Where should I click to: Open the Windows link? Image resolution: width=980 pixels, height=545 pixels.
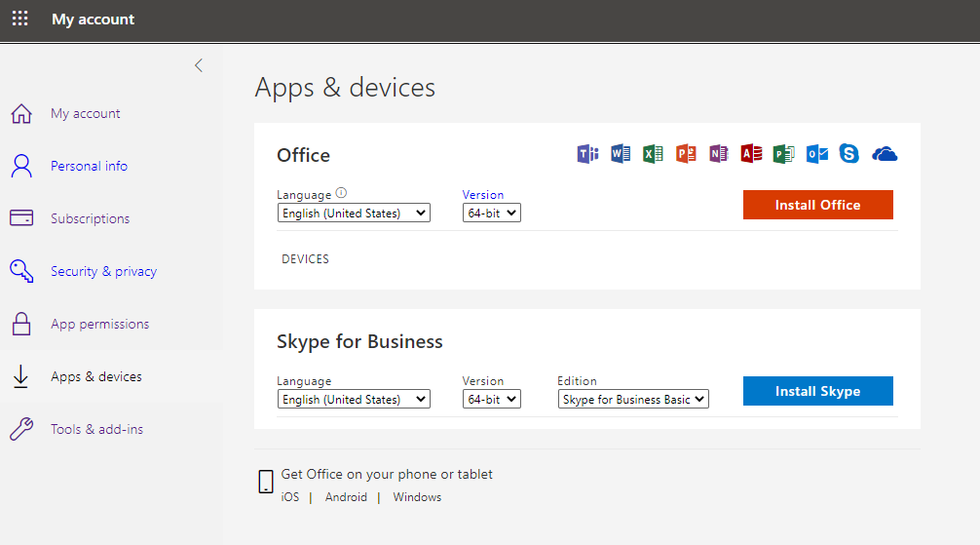click(x=417, y=497)
